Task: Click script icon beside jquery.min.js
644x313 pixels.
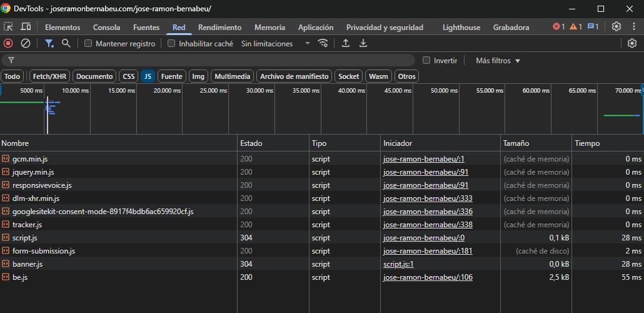Action: (6, 172)
